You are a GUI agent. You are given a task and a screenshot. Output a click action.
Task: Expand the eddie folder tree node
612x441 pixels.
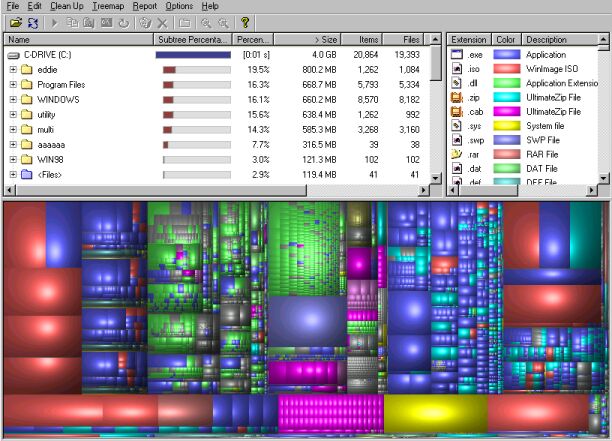(13, 69)
